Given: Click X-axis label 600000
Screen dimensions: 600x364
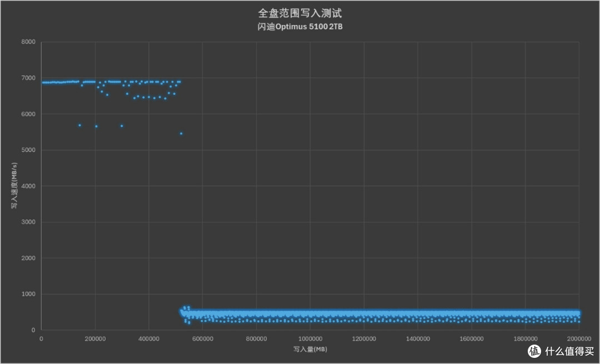Looking at the screenshot, I should tap(202, 339).
